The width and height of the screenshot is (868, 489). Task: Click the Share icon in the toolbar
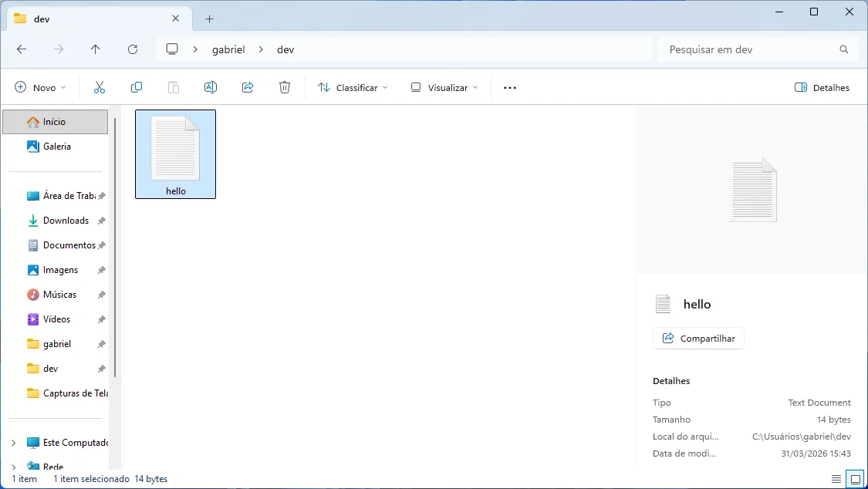[x=247, y=87]
